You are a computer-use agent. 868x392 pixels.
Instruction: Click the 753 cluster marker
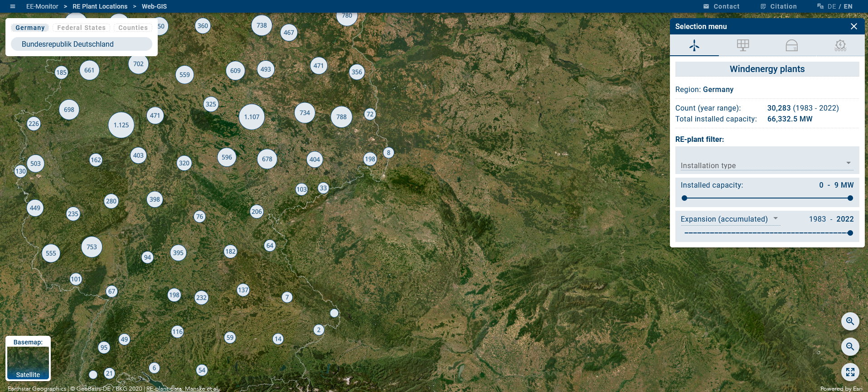click(x=92, y=247)
